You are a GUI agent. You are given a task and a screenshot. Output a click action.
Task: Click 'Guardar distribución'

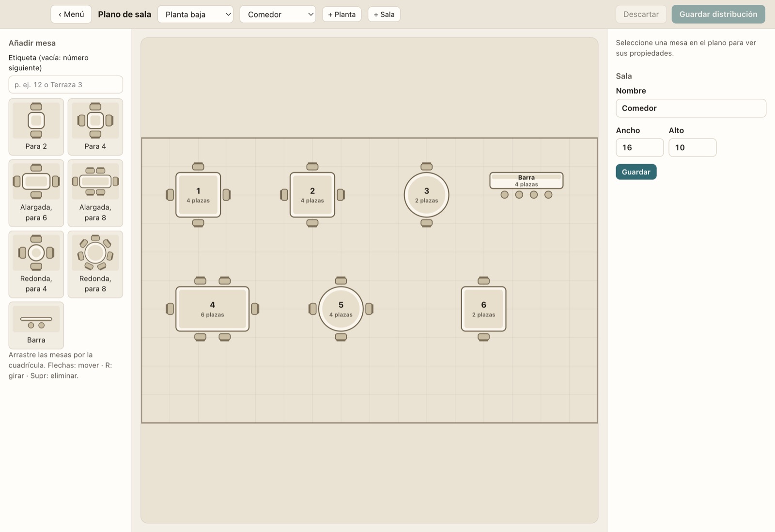point(718,15)
